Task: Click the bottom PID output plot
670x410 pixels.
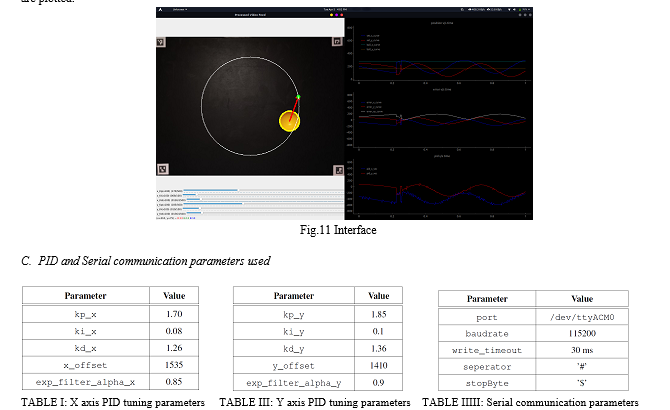Action: point(439,186)
